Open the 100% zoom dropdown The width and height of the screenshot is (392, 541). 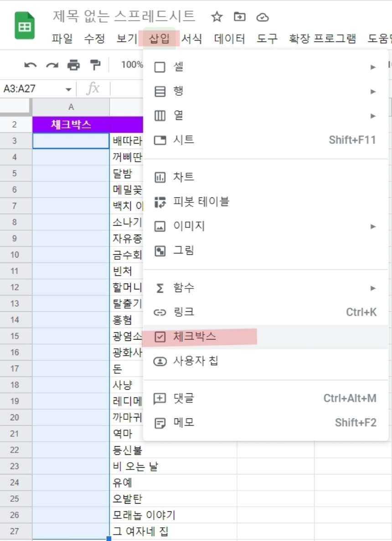point(132,65)
